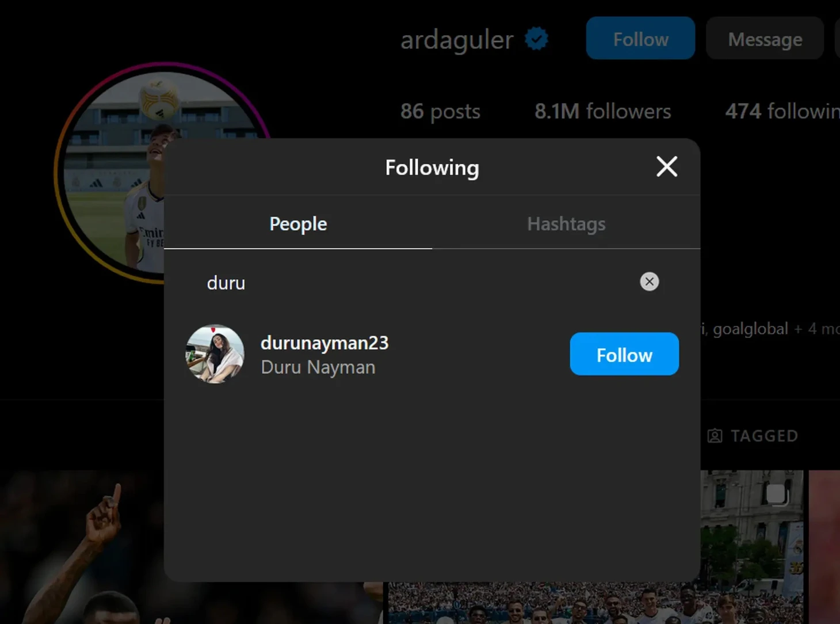This screenshot has width=840, height=624.
Task: Click the TAGGED tab person icon
Action: (715, 436)
